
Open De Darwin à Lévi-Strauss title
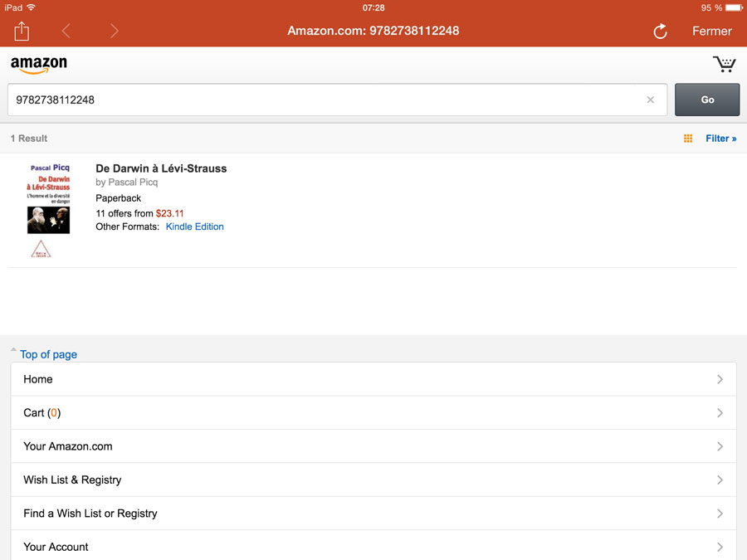pyautogui.click(x=161, y=168)
